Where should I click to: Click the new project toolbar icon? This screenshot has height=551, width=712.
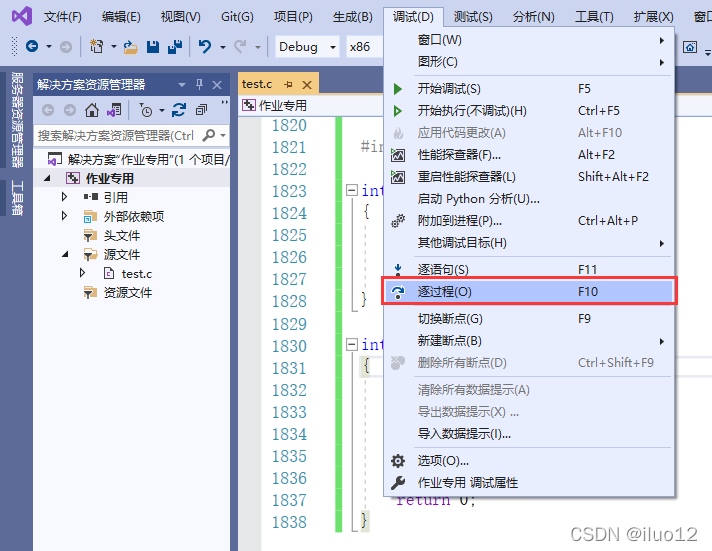coord(97,46)
